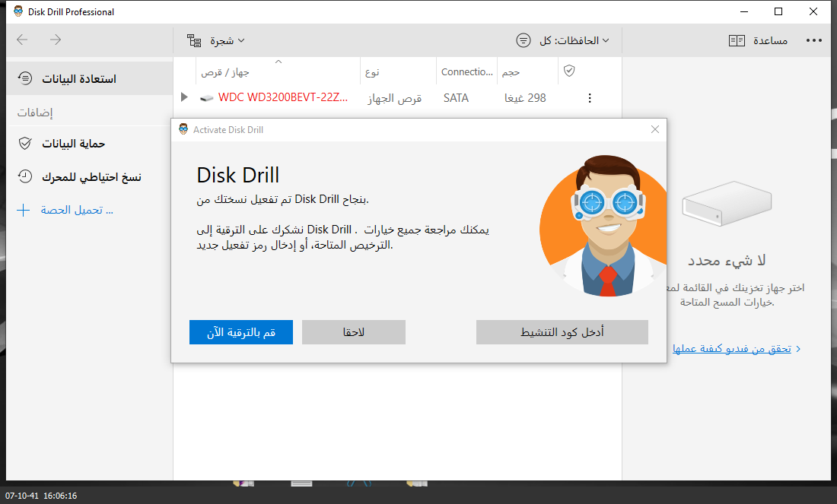
Task: Open the three-dots more options menu
Action: tap(813, 40)
